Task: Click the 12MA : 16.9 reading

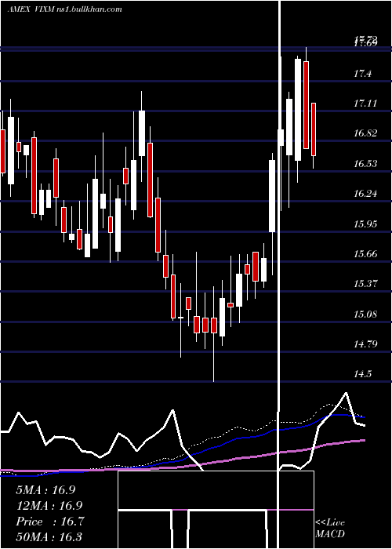Action: (x=49, y=506)
